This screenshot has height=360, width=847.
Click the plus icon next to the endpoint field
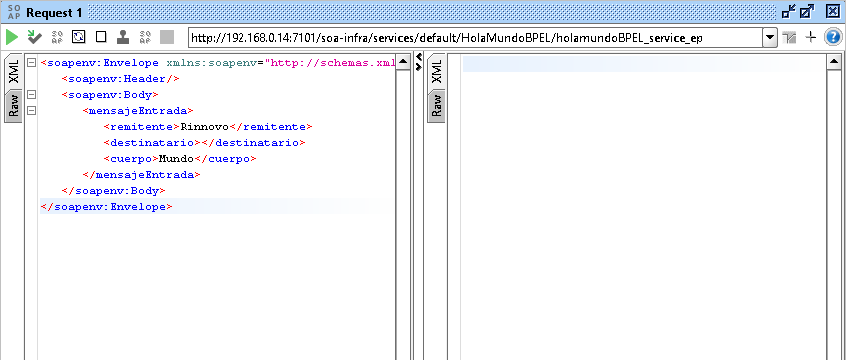810,37
